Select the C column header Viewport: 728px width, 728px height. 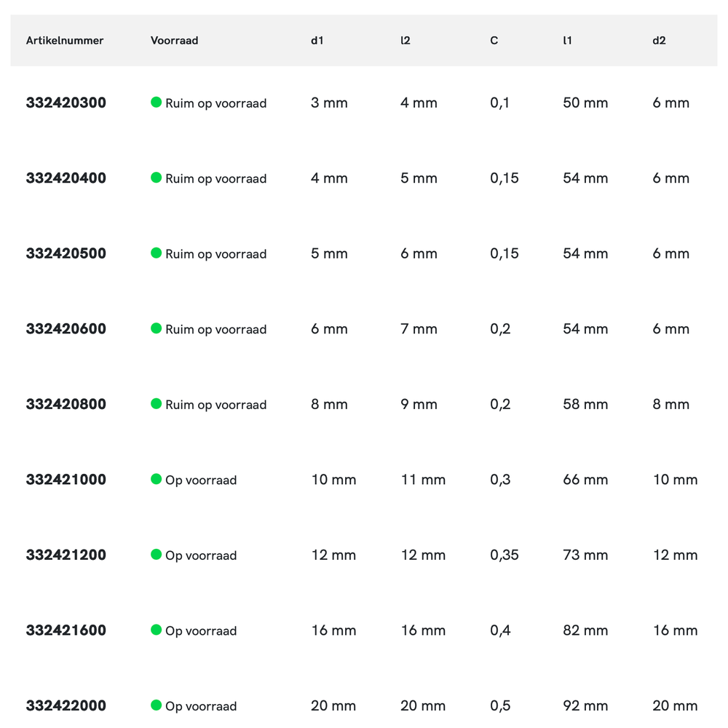coord(494,41)
